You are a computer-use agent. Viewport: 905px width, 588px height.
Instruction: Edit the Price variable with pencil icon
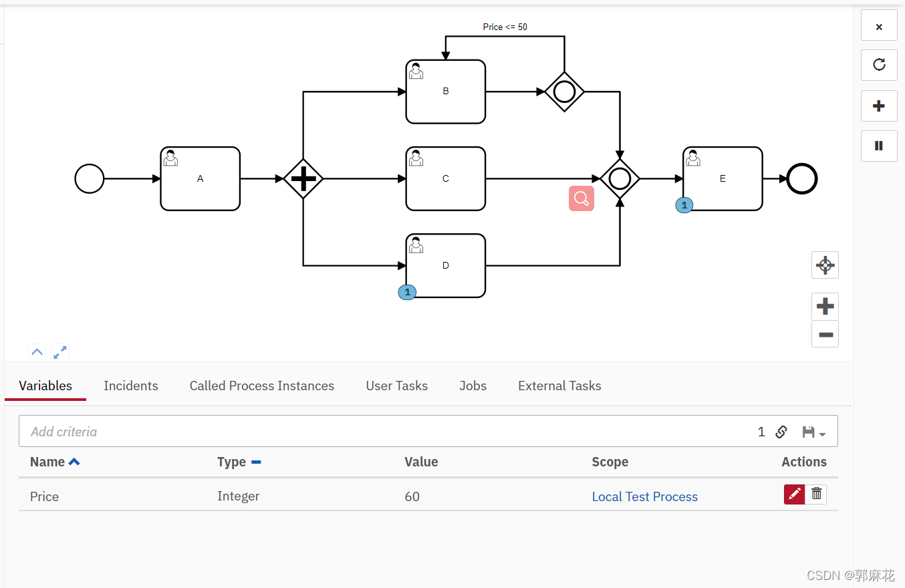795,494
